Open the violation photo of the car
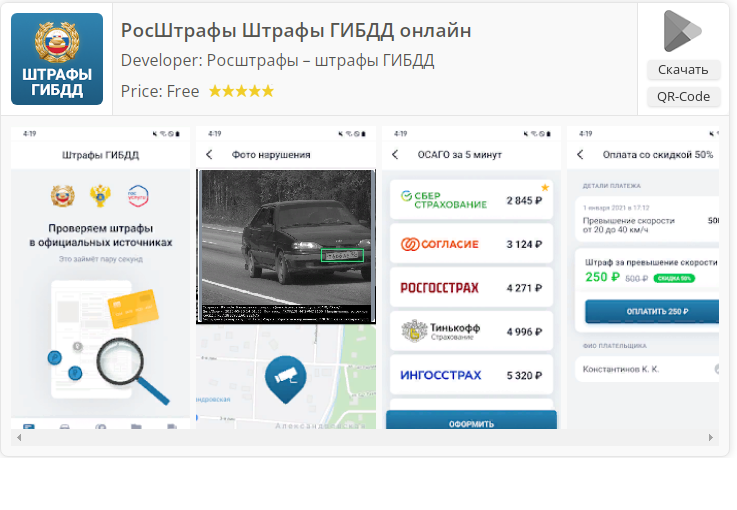Image resolution: width=737 pixels, height=510 pixels. point(286,247)
